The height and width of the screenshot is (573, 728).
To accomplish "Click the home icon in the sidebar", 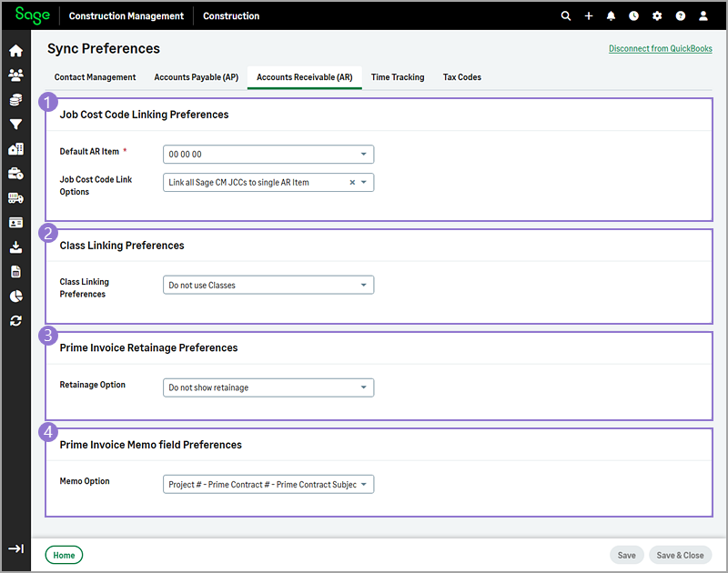I will (x=15, y=51).
